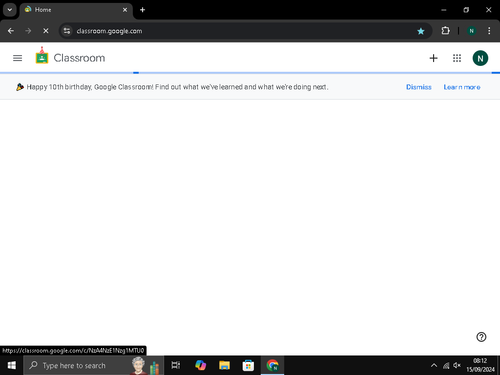Open the Chrome three-dot menu

[x=489, y=31]
